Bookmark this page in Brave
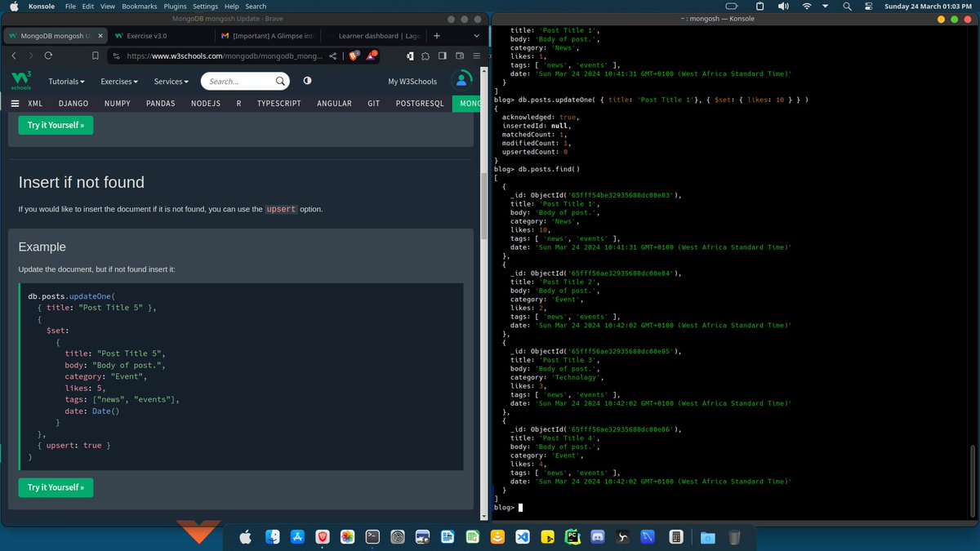Screen dimensions: 980x551 [96, 56]
